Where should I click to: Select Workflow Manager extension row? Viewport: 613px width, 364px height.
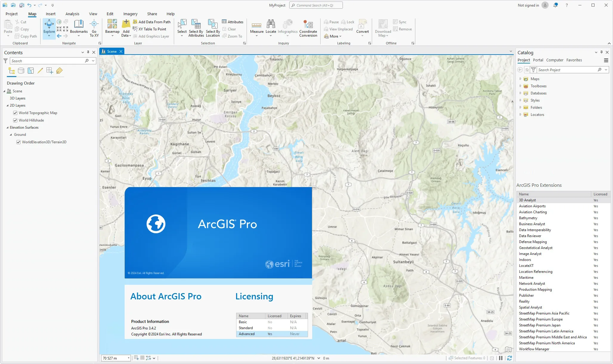(x=563, y=349)
